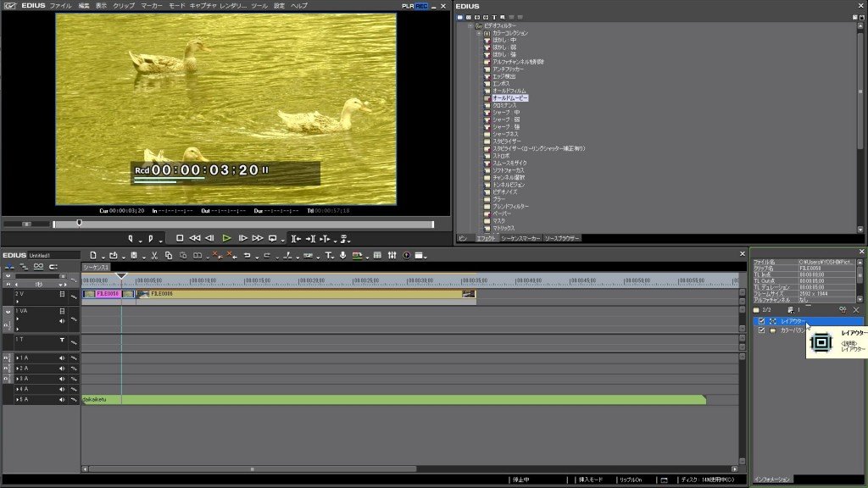Expand the 4 A track triangle

(17, 389)
